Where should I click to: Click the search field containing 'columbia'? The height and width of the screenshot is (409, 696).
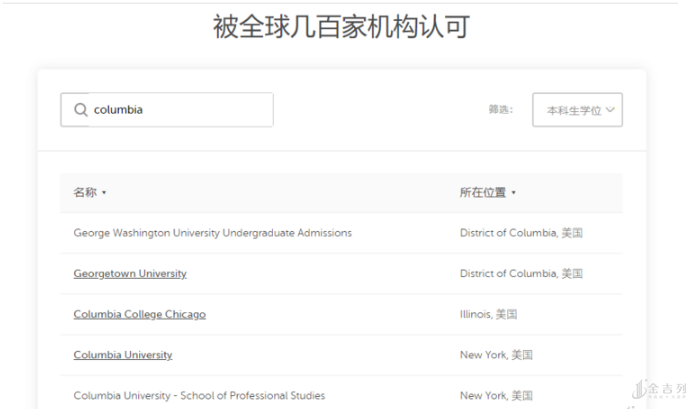click(175, 110)
